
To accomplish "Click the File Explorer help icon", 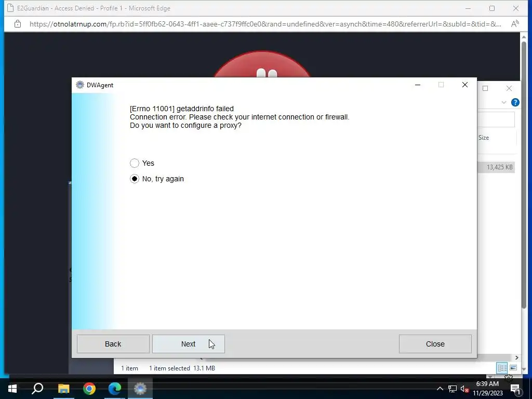I will (515, 102).
